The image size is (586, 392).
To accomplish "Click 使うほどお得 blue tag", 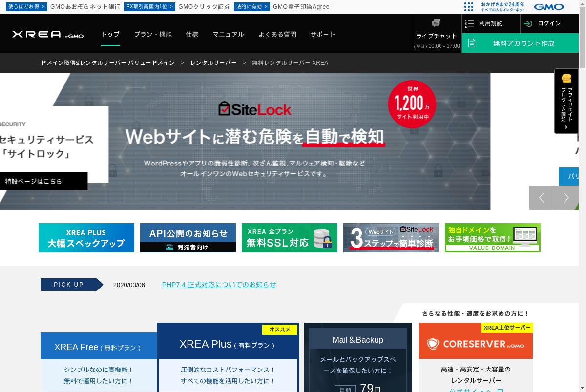I will [x=27, y=7].
